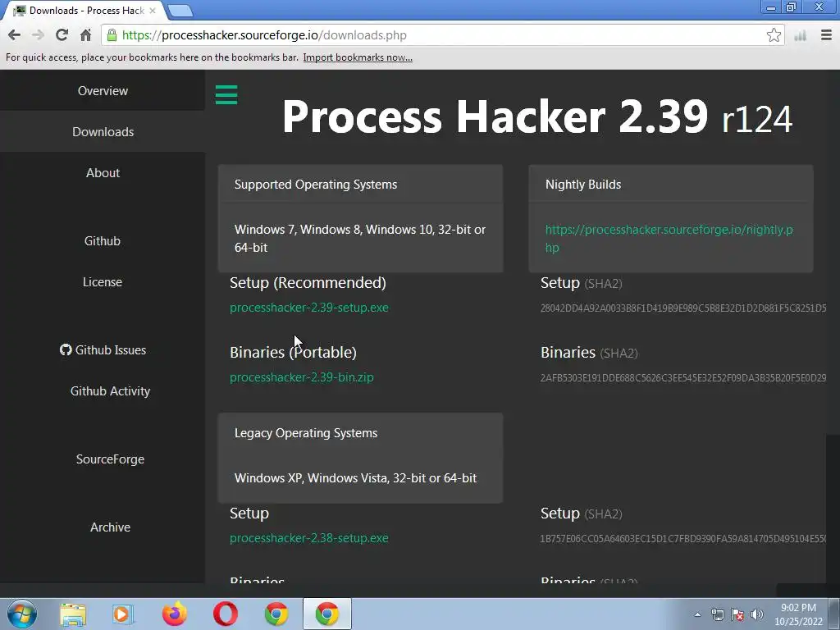Viewport: 840px width, 630px height.
Task: Click the Process Hacker 2.39 heading
Action: [x=536, y=116]
